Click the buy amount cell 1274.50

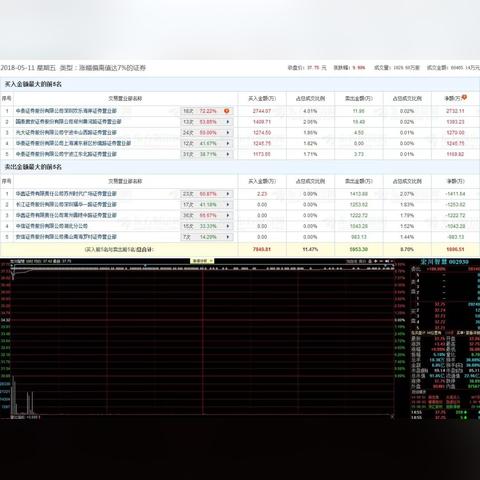(262, 133)
